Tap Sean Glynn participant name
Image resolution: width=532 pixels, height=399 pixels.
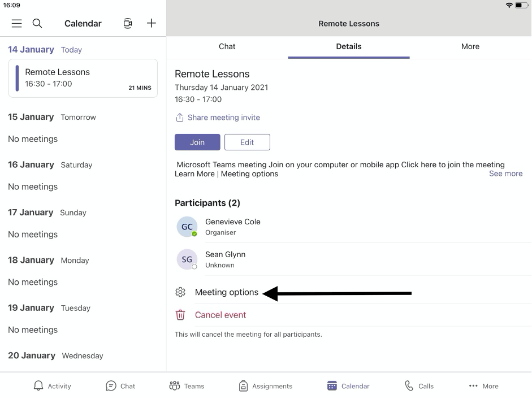point(225,254)
